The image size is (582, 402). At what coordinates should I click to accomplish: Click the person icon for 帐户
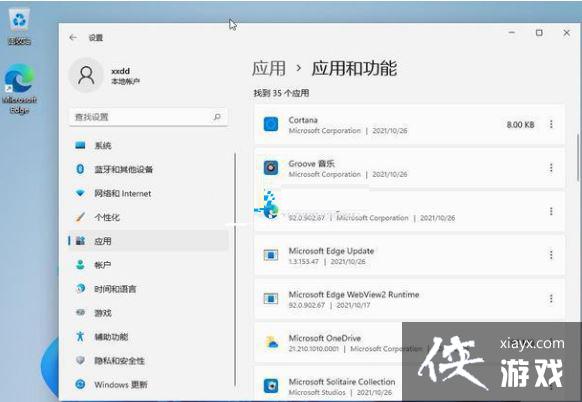click(80, 265)
